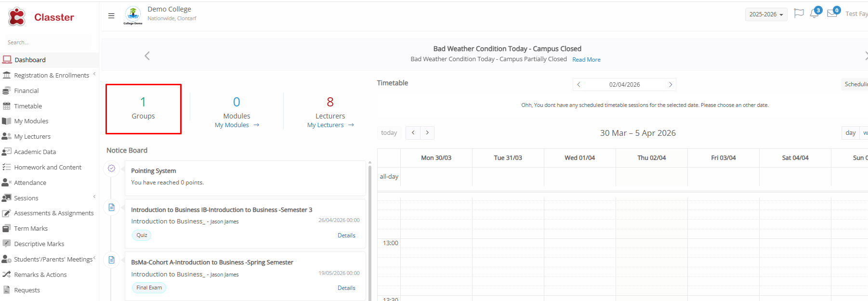This screenshot has height=301, width=868.
Task: Click the Quiz notice document icon
Action: [111, 208]
